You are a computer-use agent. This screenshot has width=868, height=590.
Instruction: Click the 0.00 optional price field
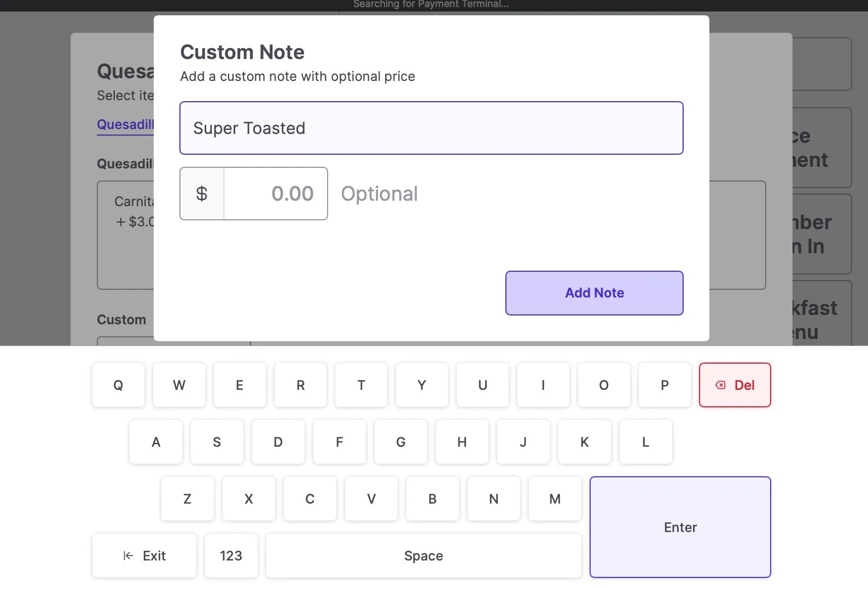click(x=276, y=194)
